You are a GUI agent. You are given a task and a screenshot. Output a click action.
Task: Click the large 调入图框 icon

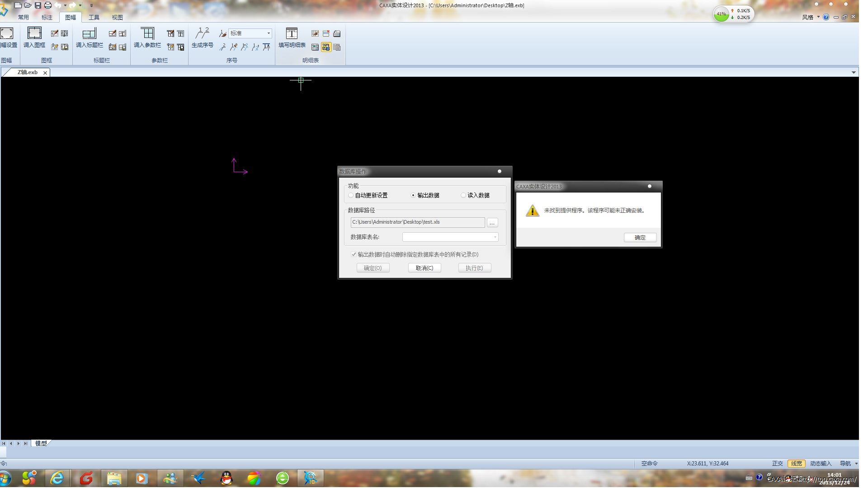click(x=34, y=33)
